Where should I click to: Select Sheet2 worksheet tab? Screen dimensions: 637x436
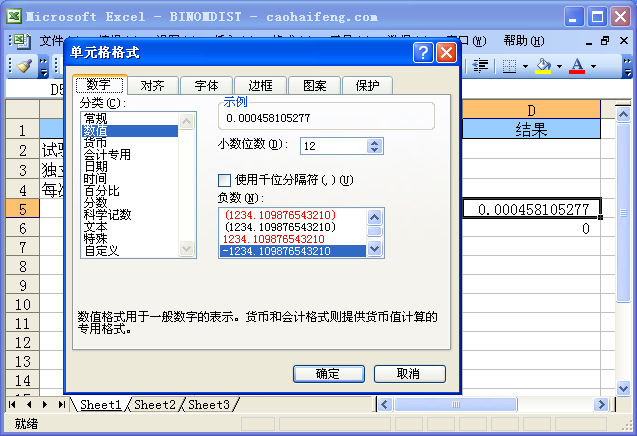155,405
